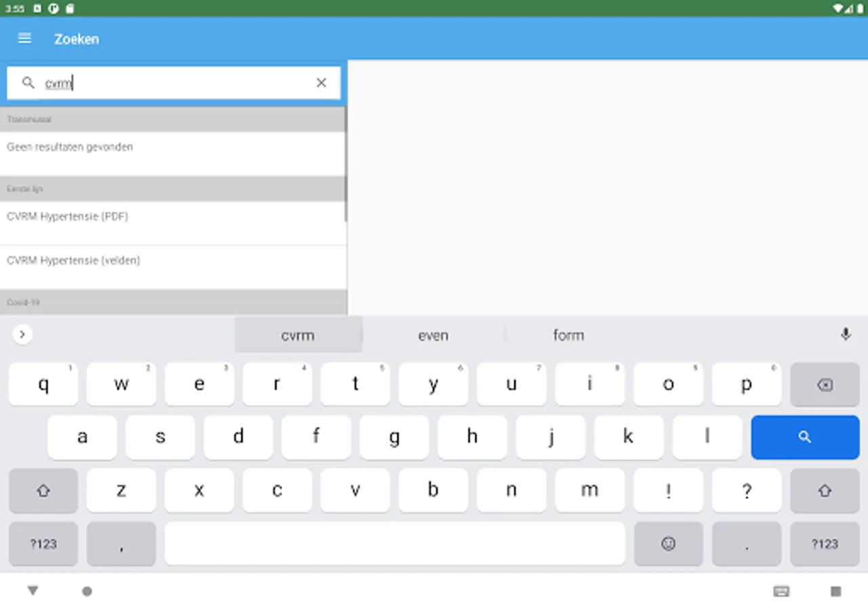868x610 pixels.
Task: Tap the backspace key
Action: 825,384
